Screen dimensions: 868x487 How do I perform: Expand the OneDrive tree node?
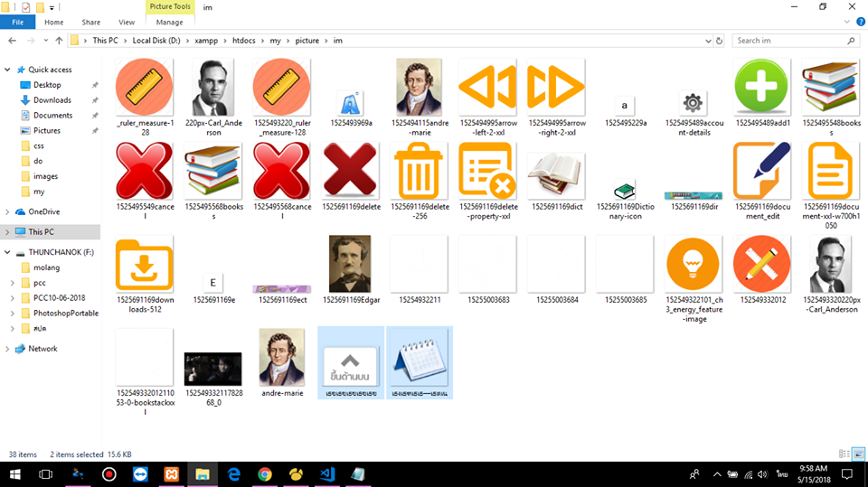point(7,212)
